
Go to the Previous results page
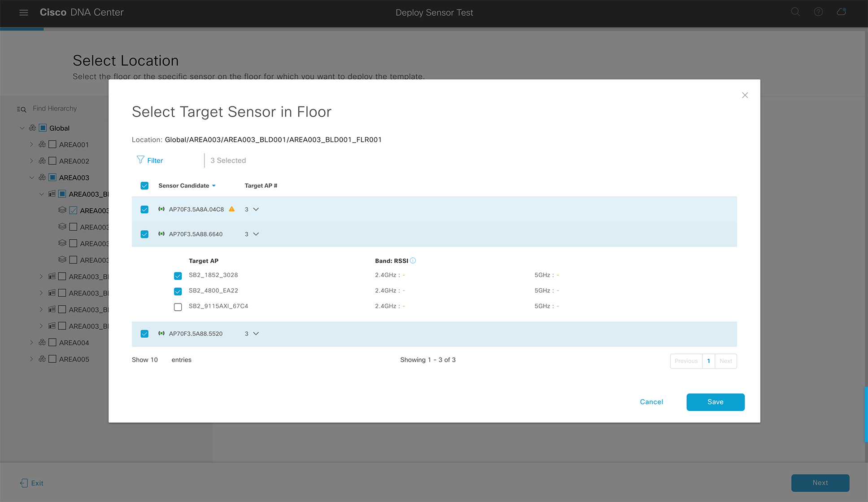click(686, 361)
